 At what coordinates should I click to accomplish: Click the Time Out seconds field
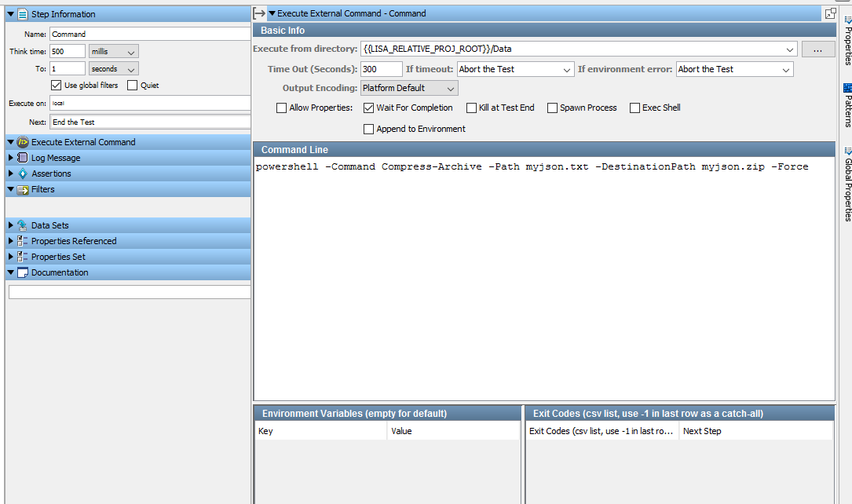point(382,70)
